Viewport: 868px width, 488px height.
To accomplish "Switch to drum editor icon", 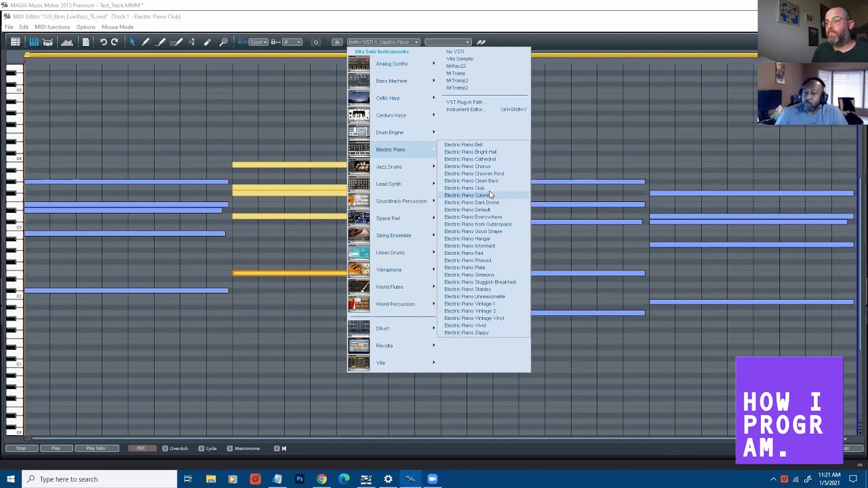I will (48, 42).
